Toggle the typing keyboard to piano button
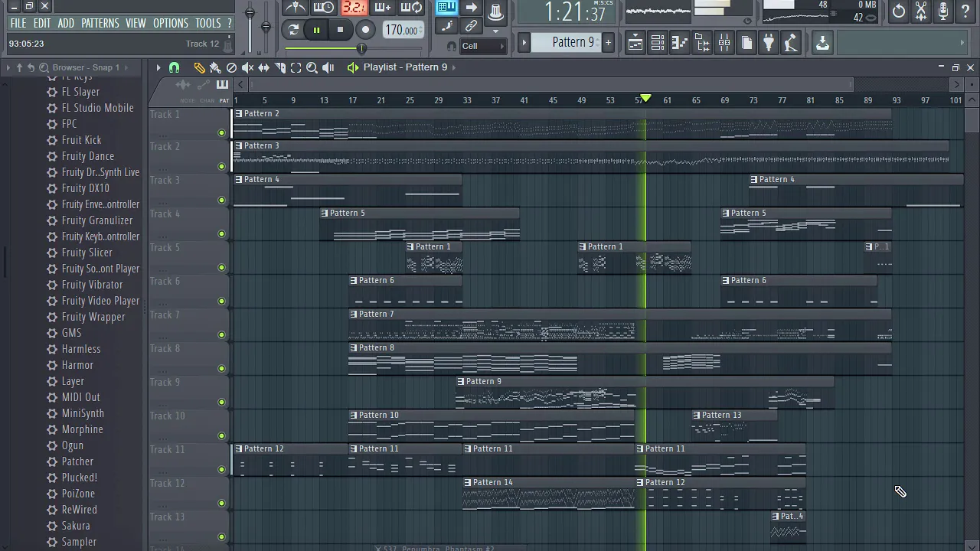Viewport: 980px width, 551px height. click(x=446, y=8)
